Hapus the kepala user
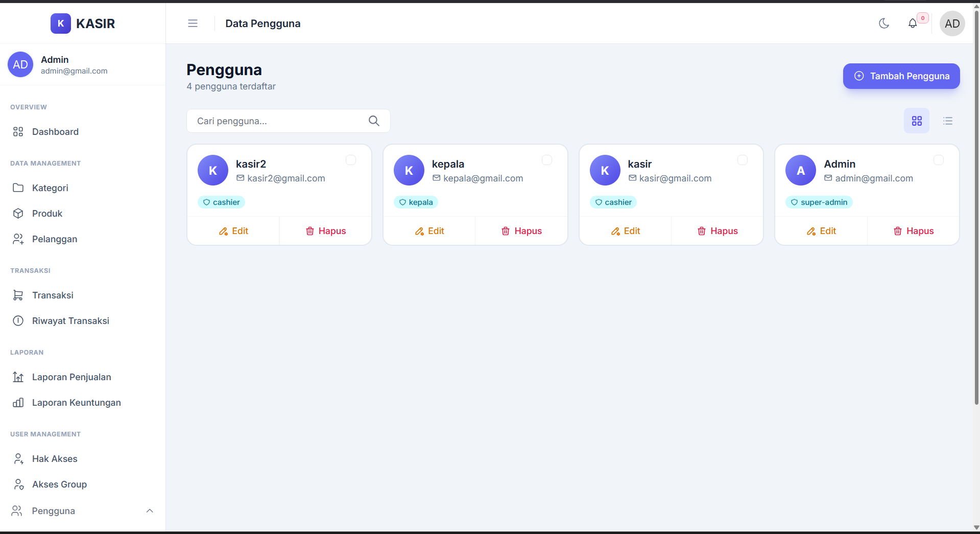Screen dimensions: 980x534 521,231
